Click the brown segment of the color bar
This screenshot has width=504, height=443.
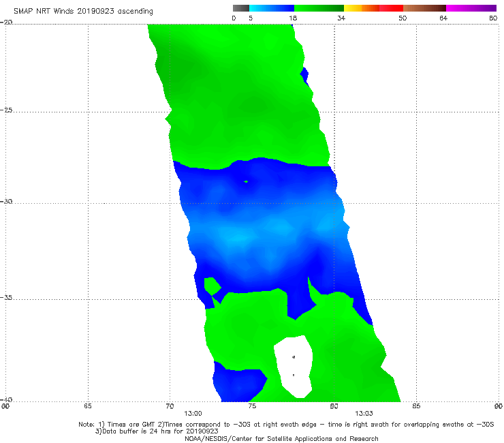pyautogui.click(x=424, y=8)
